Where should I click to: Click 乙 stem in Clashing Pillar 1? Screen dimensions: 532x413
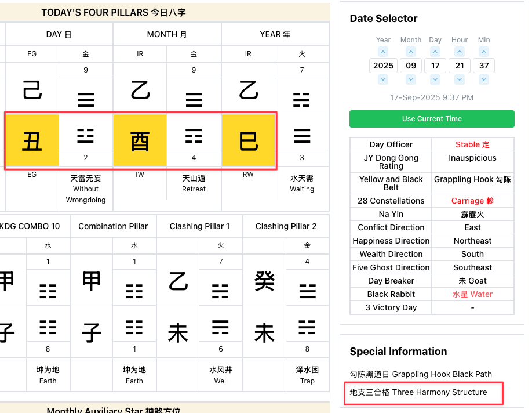(x=178, y=281)
